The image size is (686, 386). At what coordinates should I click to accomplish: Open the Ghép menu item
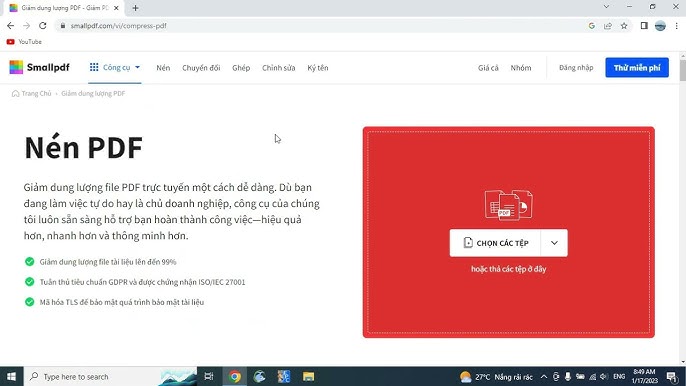241,68
